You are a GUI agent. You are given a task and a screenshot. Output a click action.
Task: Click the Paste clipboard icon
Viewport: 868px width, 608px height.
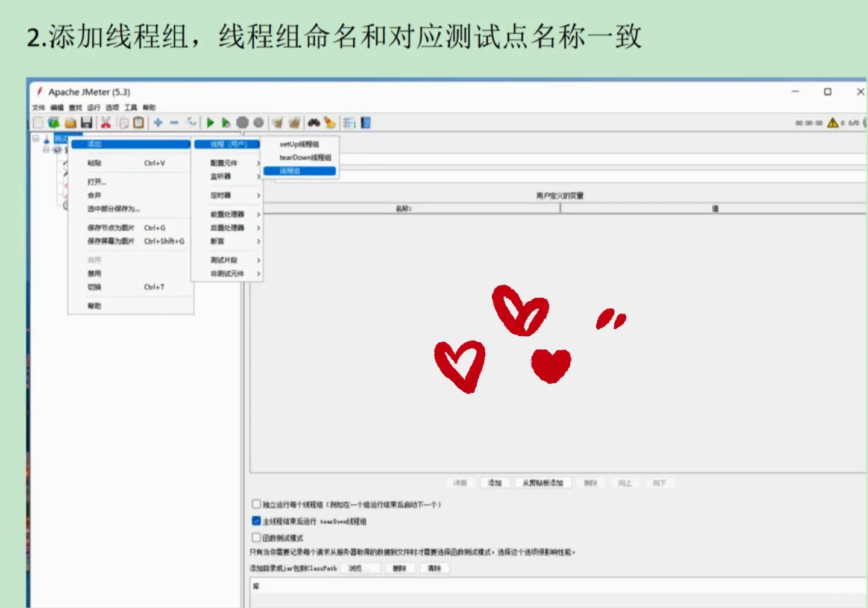[139, 123]
